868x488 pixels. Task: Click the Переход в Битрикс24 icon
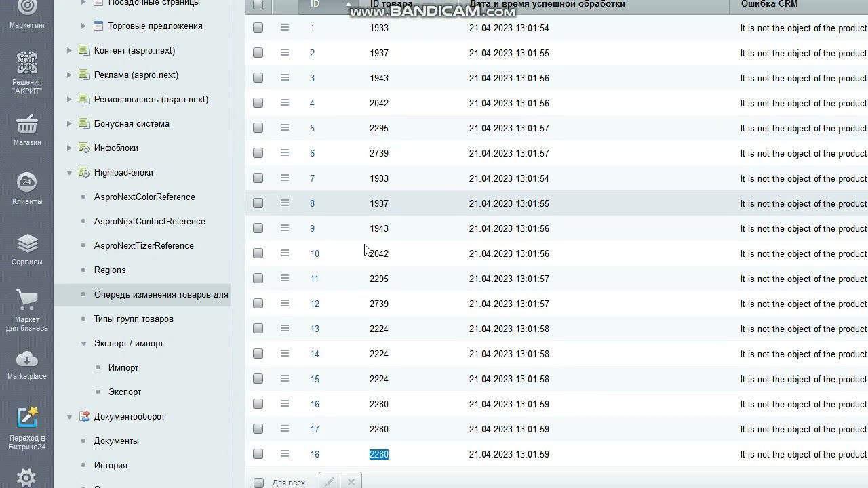coord(27,418)
